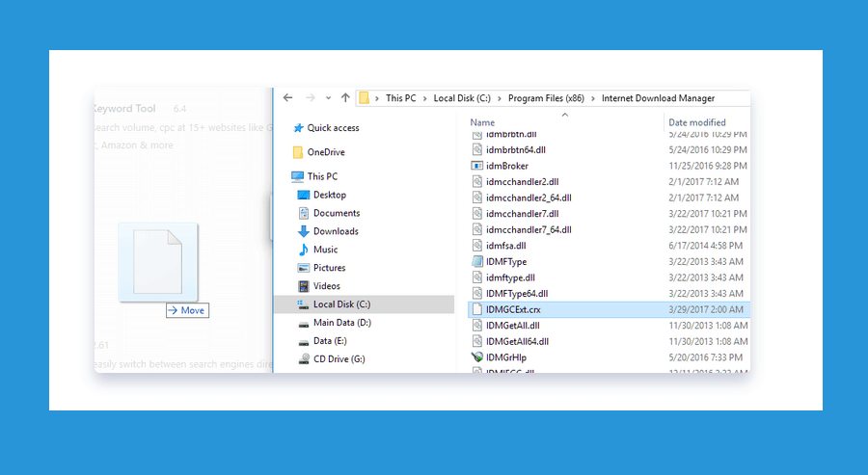Click dragged file thumbnail in Chrome window
Image resolution: width=868 pixels, height=475 pixels.
pyautogui.click(x=158, y=262)
